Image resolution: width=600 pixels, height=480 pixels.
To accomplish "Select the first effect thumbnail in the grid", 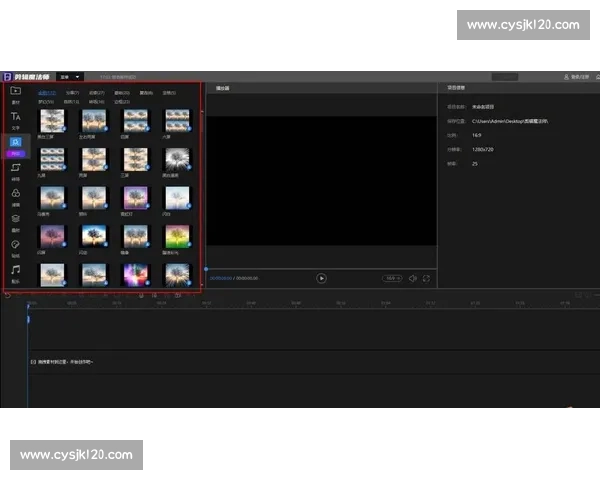I will point(51,121).
